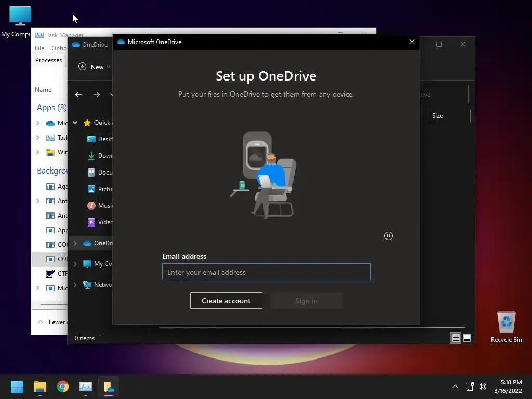Open Task Manager's Options menu

(59, 48)
